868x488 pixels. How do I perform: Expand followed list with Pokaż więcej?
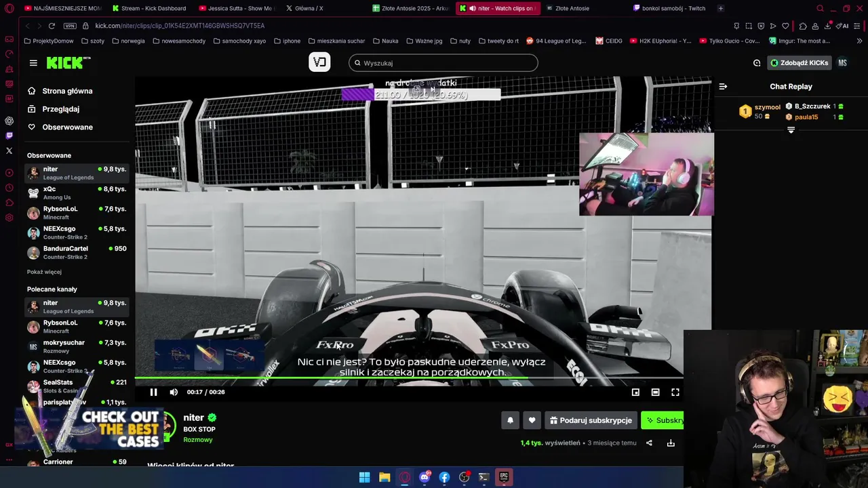tap(44, 272)
